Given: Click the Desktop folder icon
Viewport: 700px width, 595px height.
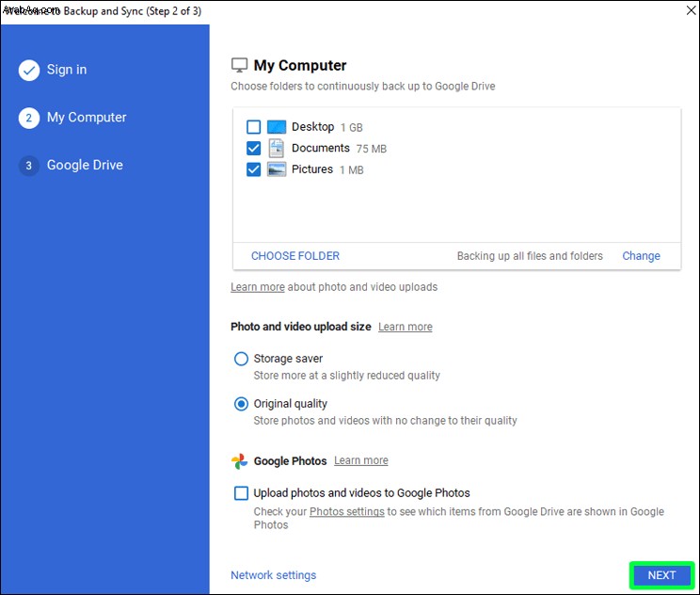Looking at the screenshot, I should tap(277, 127).
